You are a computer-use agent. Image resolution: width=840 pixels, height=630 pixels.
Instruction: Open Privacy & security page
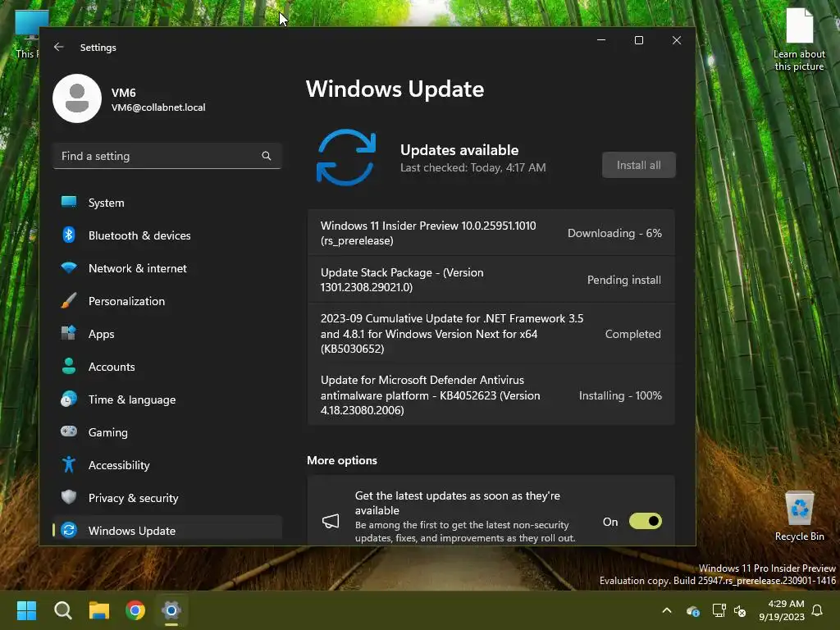167,498
